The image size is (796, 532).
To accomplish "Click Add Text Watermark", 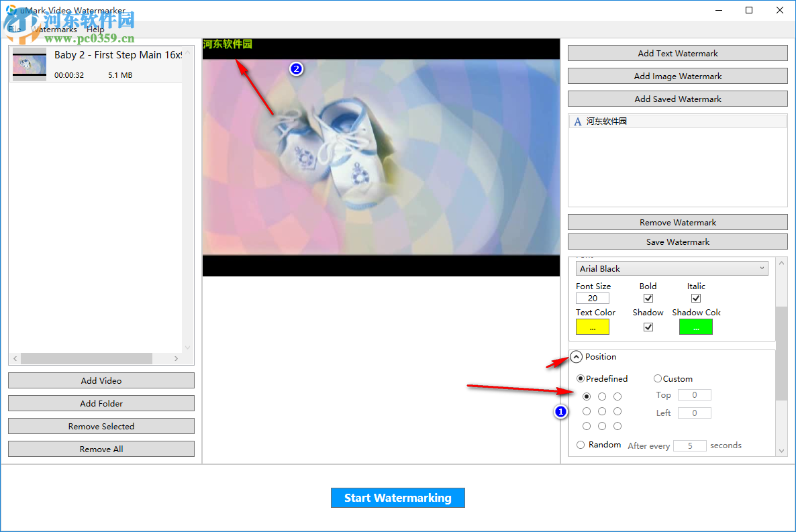I will tap(677, 53).
